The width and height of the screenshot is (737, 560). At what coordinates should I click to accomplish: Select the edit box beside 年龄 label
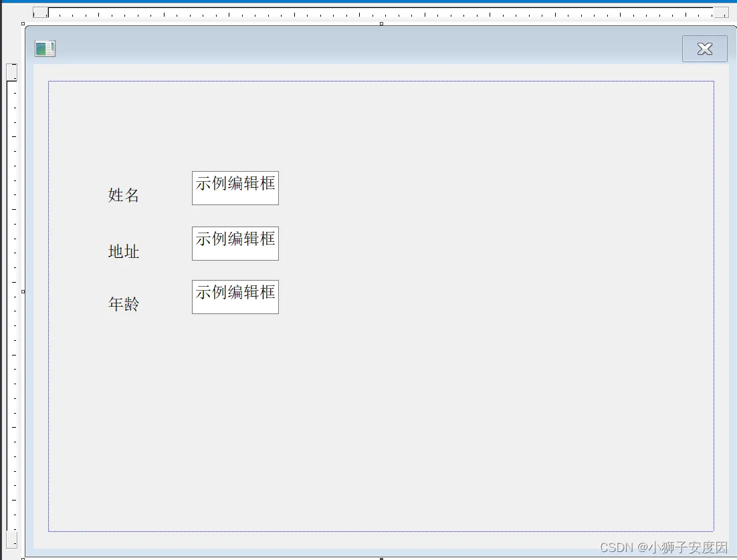coord(235,296)
